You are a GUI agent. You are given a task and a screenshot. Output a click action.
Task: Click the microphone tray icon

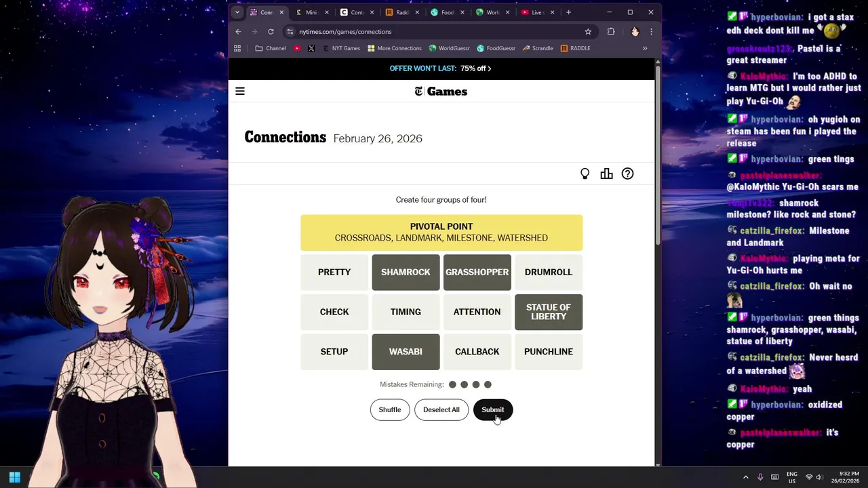pyautogui.click(x=760, y=477)
